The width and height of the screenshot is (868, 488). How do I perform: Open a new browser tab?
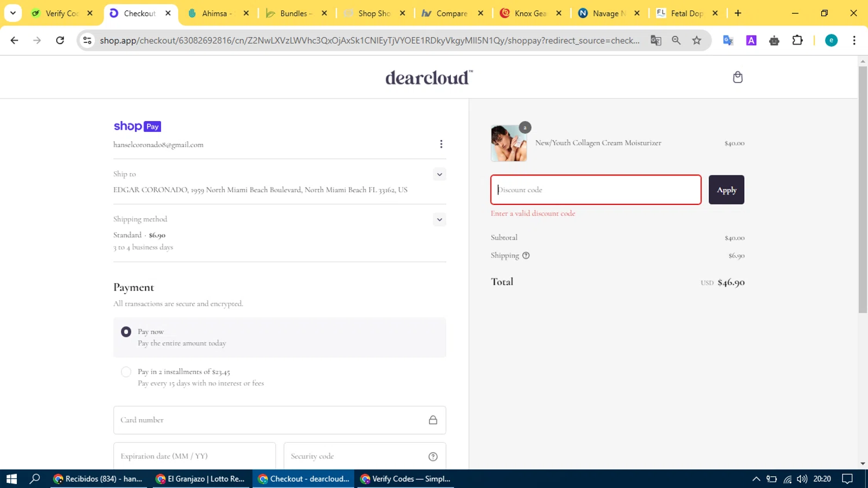coord(738,13)
